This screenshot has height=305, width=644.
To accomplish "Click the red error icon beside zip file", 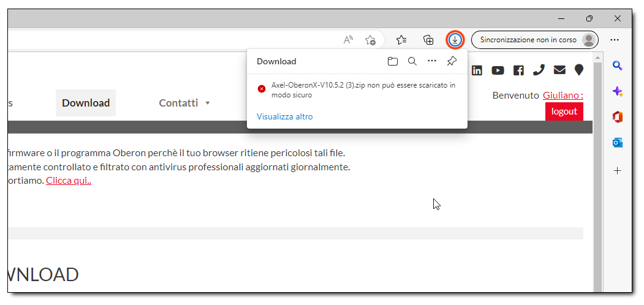I will pos(262,89).
